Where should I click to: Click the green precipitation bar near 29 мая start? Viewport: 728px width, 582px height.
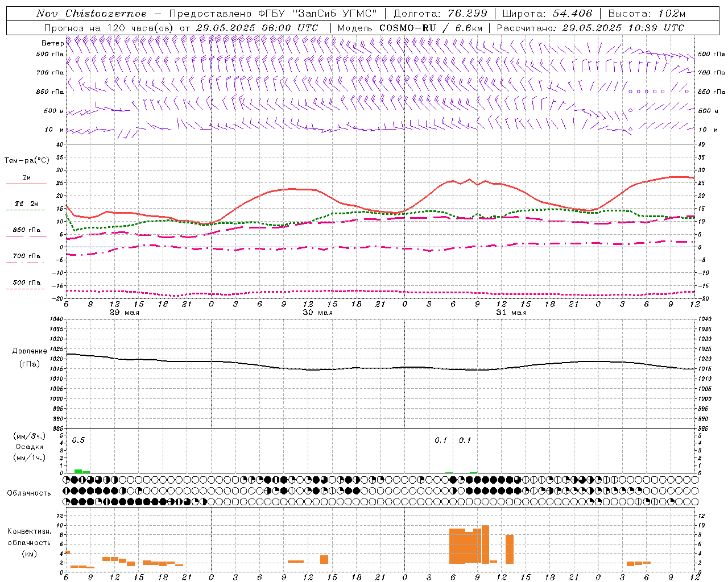coord(78,471)
